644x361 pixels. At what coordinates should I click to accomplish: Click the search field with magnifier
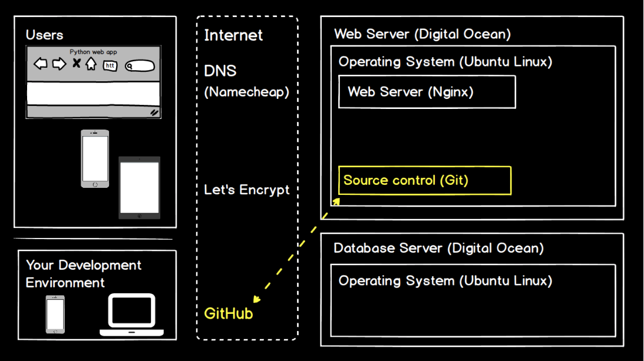pos(140,66)
